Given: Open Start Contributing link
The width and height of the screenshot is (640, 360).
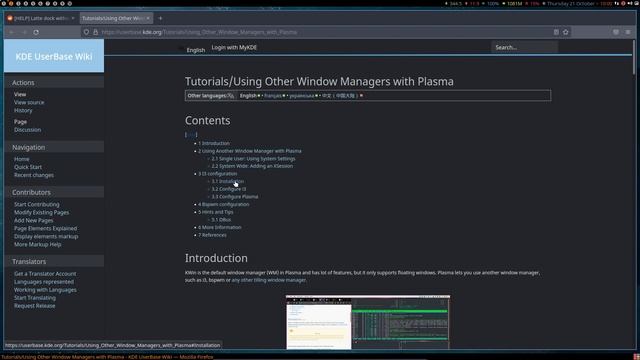Looking at the screenshot, I should coord(37,204).
